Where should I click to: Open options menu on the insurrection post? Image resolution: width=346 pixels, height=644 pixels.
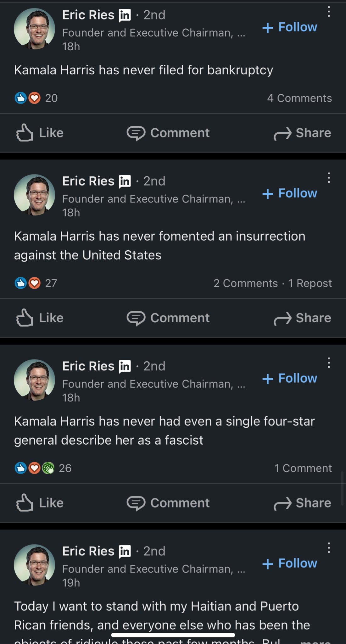[328, 178]
